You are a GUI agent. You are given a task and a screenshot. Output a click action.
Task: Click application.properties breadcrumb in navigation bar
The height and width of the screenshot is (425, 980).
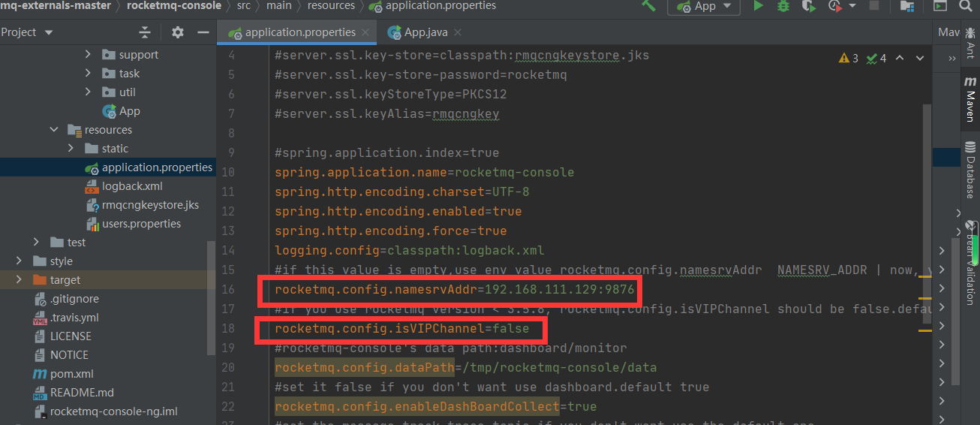[432, 5]
